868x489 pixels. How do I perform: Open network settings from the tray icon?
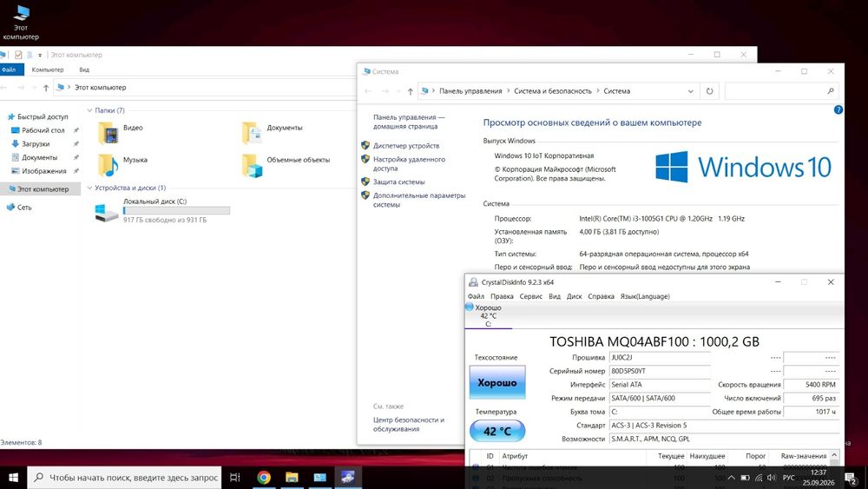[x=759, y=478]
